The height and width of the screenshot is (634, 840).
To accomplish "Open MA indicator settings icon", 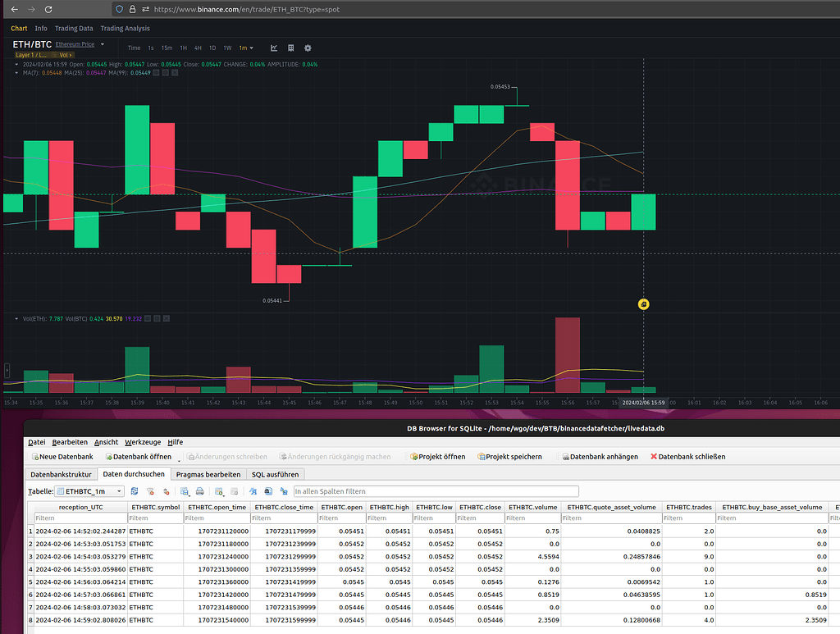I will click(x=166, y=73).
